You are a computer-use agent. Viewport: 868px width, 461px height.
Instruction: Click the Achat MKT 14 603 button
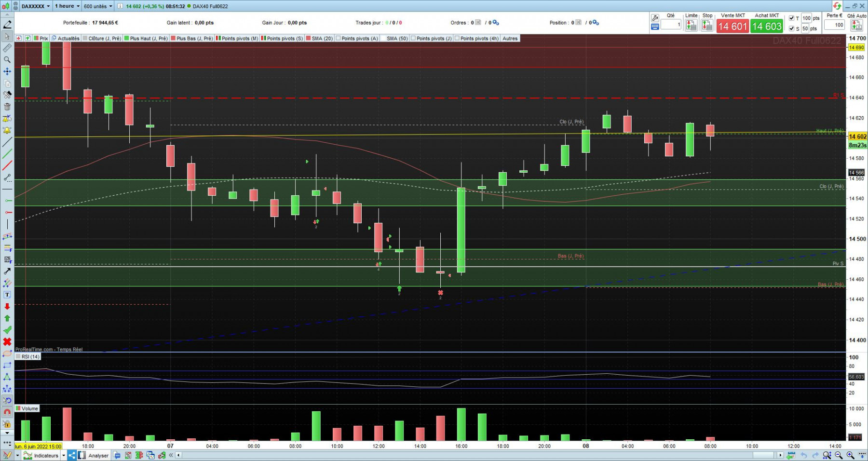click(x=767, y=26)
